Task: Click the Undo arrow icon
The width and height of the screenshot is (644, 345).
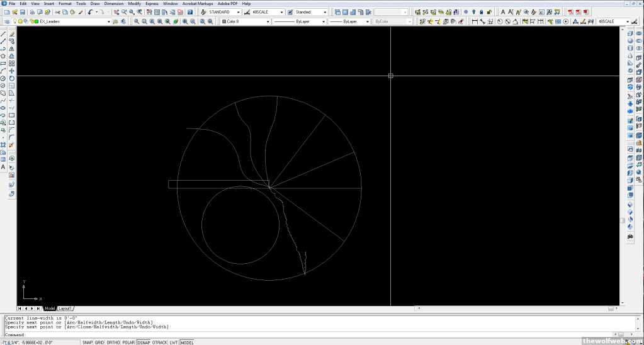Action: [90, 12]
